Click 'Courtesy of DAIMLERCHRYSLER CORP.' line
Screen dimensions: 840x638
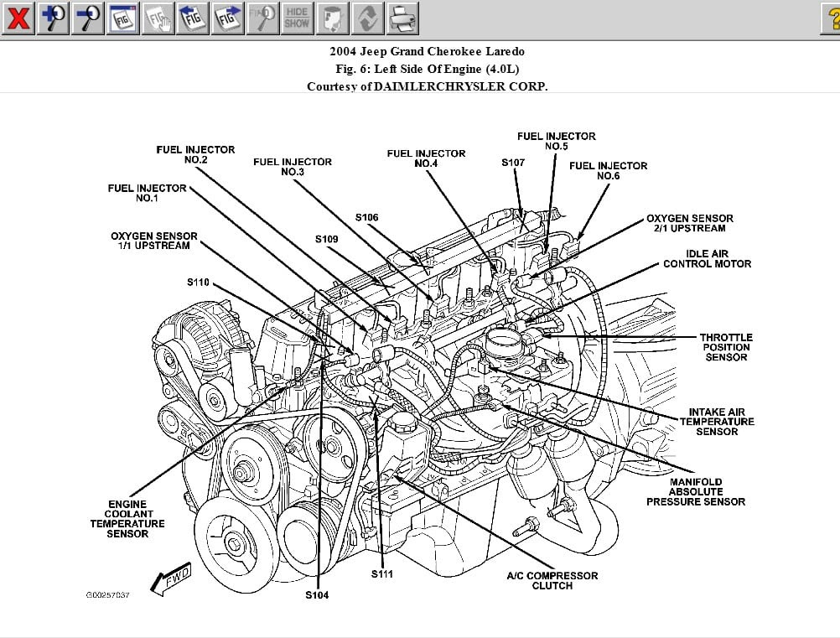427,86
